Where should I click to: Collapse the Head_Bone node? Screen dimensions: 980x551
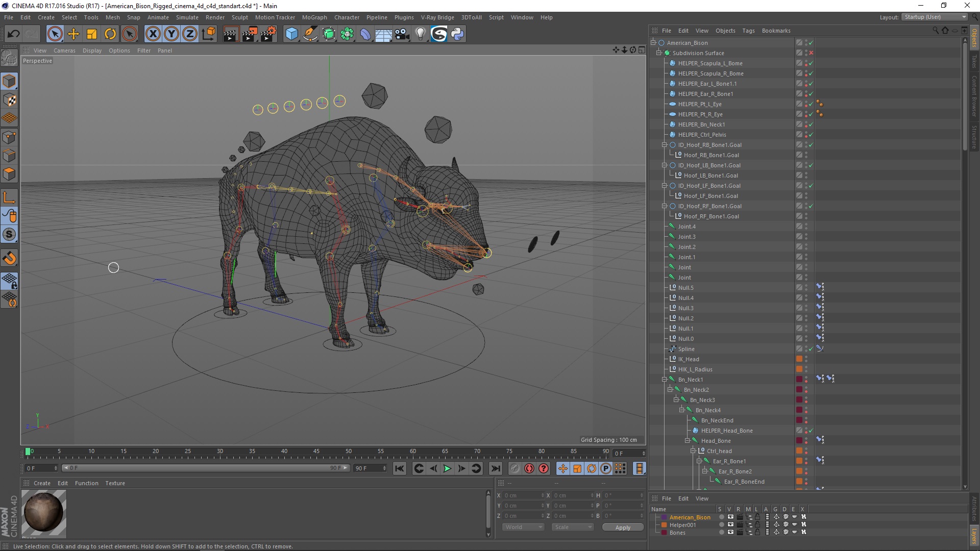point(688,441)
